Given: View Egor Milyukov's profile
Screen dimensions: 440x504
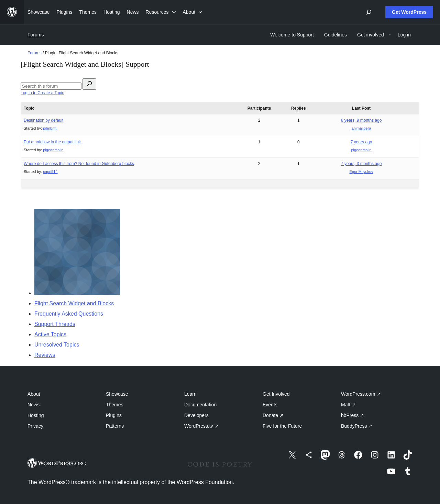Looking at the screenshot, I should (x=361, y=172).
